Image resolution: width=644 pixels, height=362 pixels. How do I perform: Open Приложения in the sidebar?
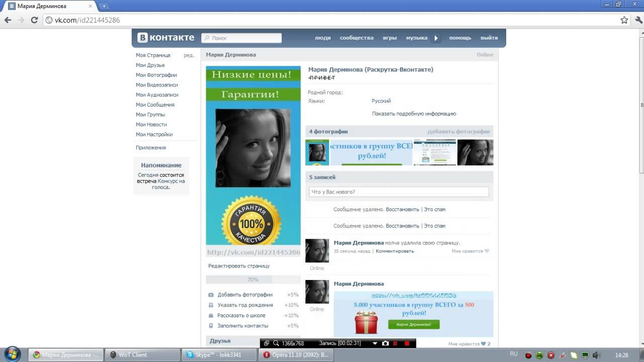151,148
